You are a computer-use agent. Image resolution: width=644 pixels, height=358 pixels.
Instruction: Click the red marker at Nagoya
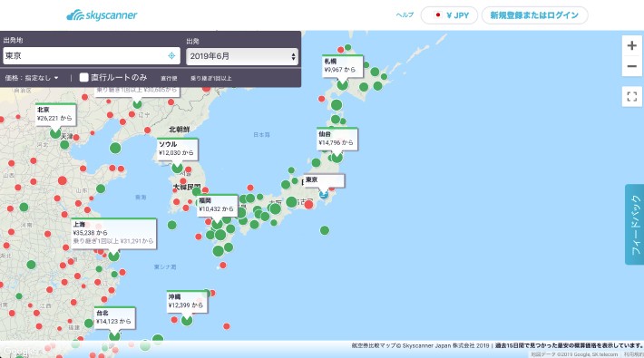coord(309,205)
